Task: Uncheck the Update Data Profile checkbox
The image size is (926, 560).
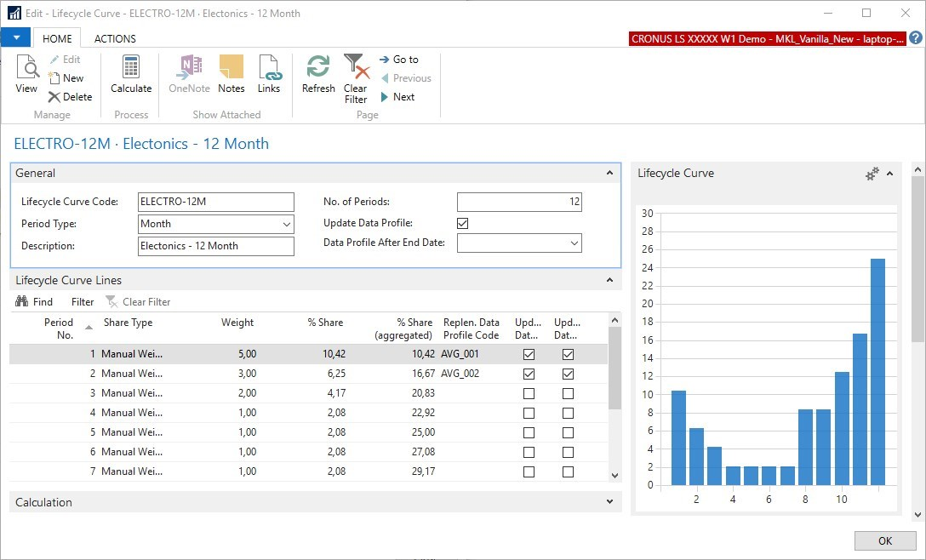Action: coord(463,224)
